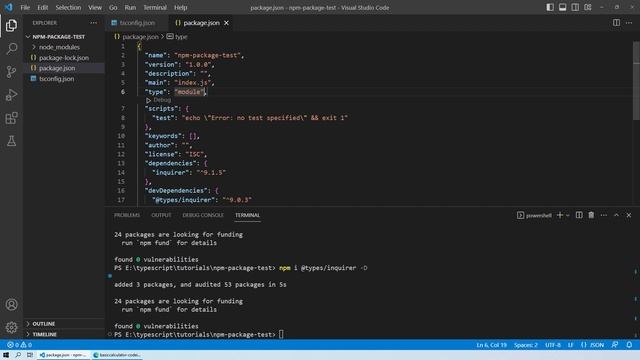Viewport: 640px width, 360px height.
Task: Open the Terminal menu
Action: 155,7
